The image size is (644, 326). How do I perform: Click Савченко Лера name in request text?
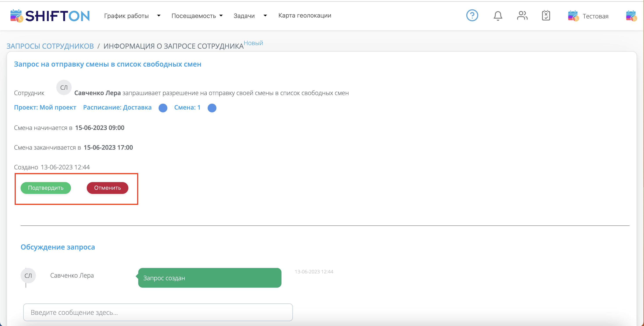pyautogui.click(x=97, y=93)
